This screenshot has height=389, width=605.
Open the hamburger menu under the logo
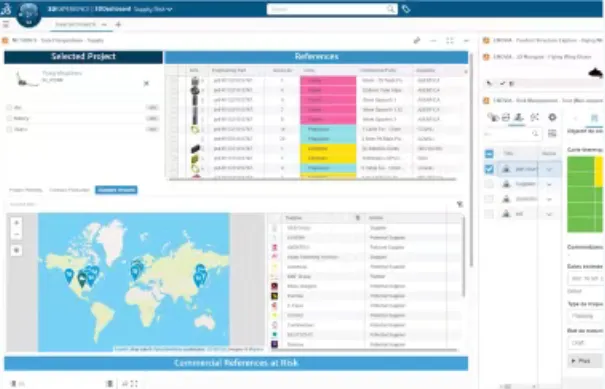(x=5, y=24)
